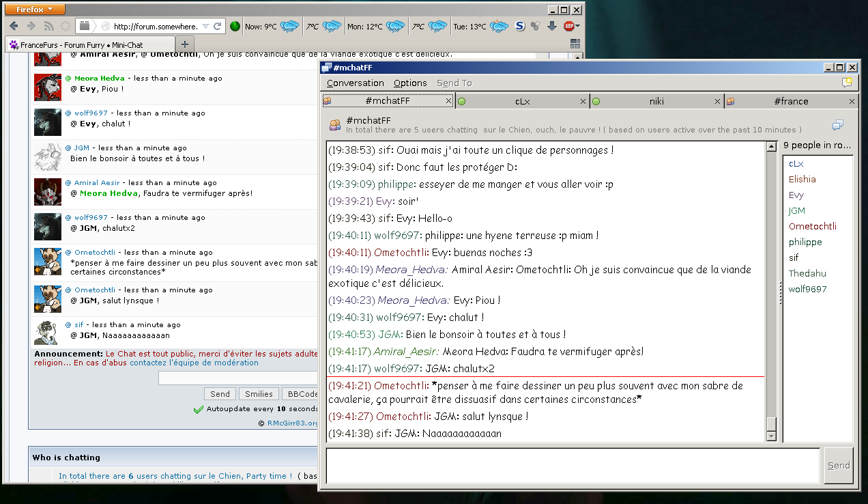
Task: Click the user list pane splitter handle
Action: (x=780, y=292)
